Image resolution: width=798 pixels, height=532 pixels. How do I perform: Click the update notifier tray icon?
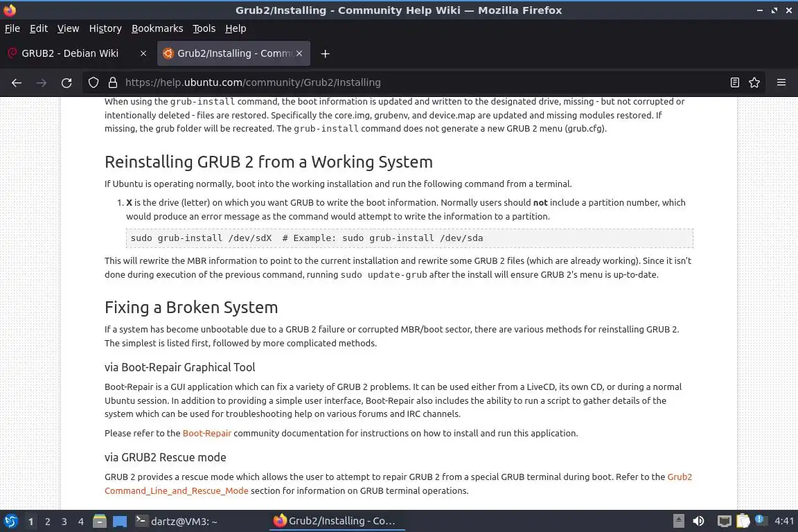point(760,520)
